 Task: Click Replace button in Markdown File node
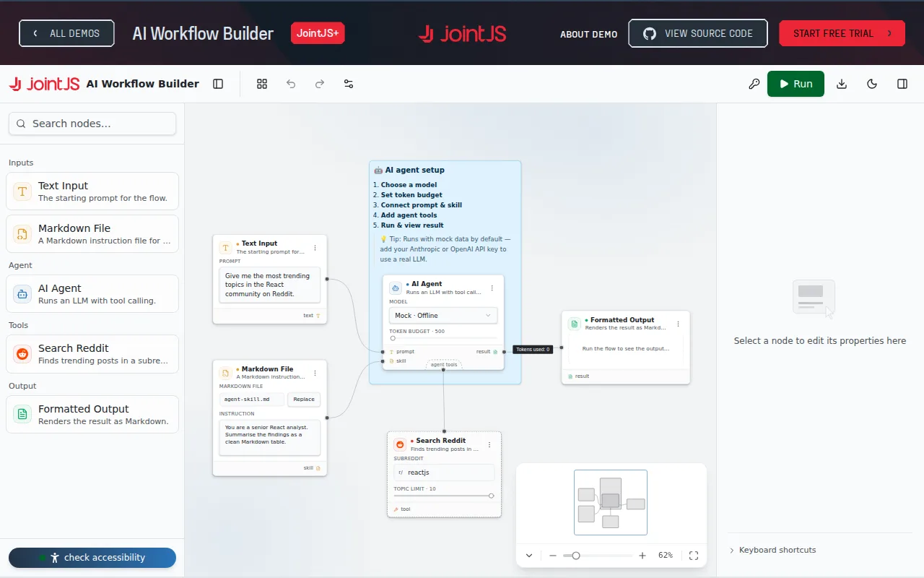[x=304, y=399]
